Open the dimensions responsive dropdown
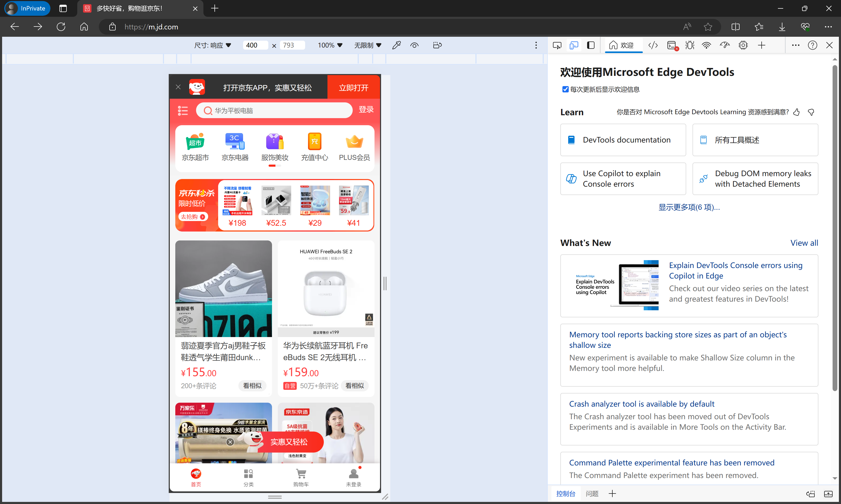The width and height of the screenshot is (841, 504). click(212, 45)
